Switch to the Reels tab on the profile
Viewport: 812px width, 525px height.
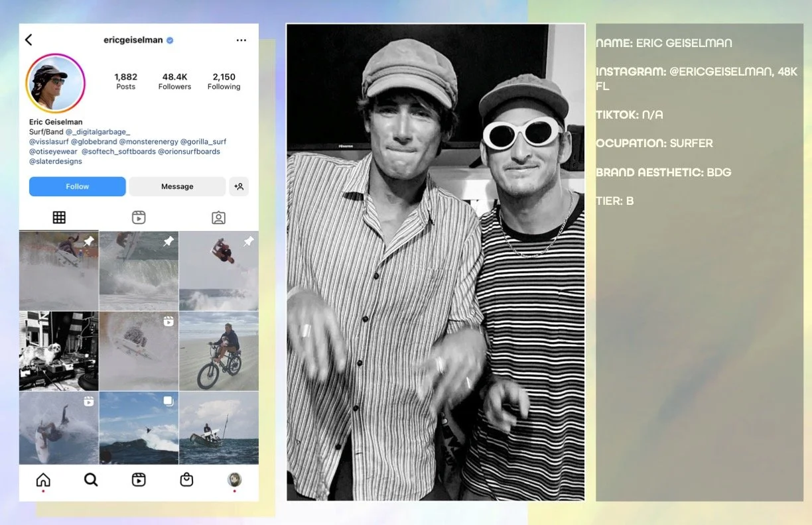point(139,217)
